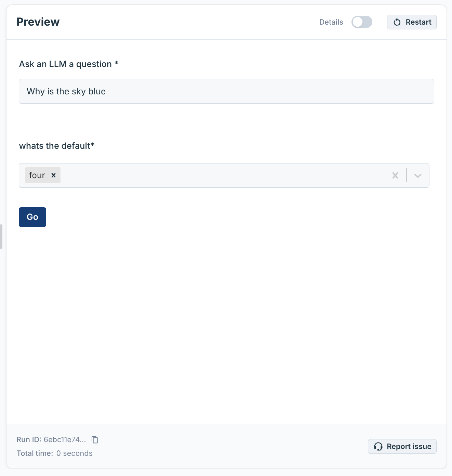Screen dimensions: 452x476
Task: Remove the 'four' tag with its x
Action: [x=53, y=175]
